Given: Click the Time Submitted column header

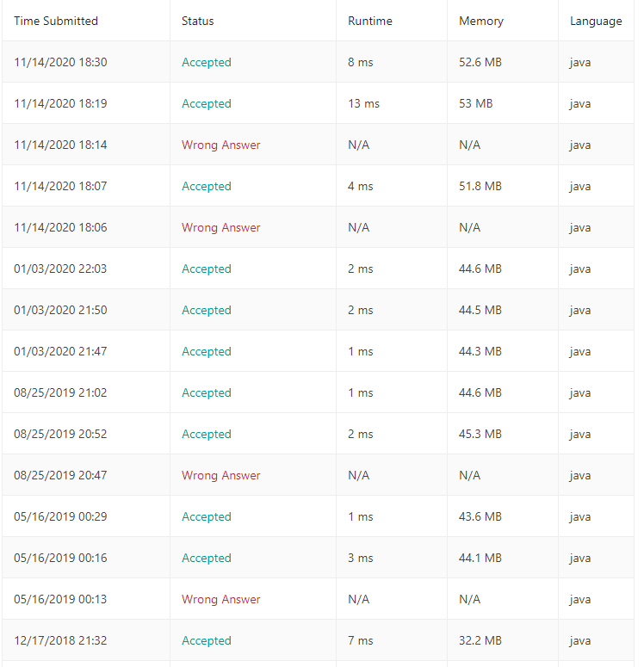Looking at the screenshot, I should point(56,21).
